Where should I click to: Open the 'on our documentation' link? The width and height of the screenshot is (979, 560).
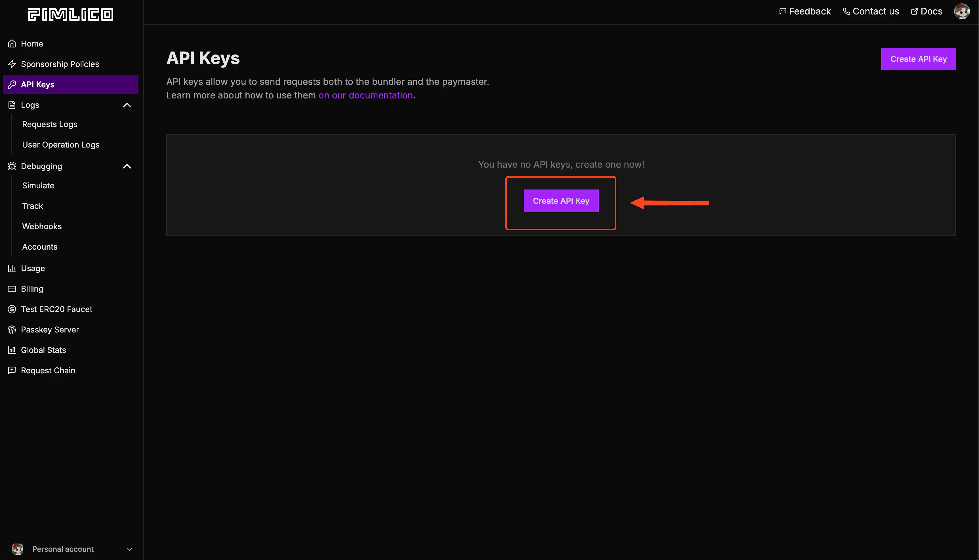[x=365, y=95]
